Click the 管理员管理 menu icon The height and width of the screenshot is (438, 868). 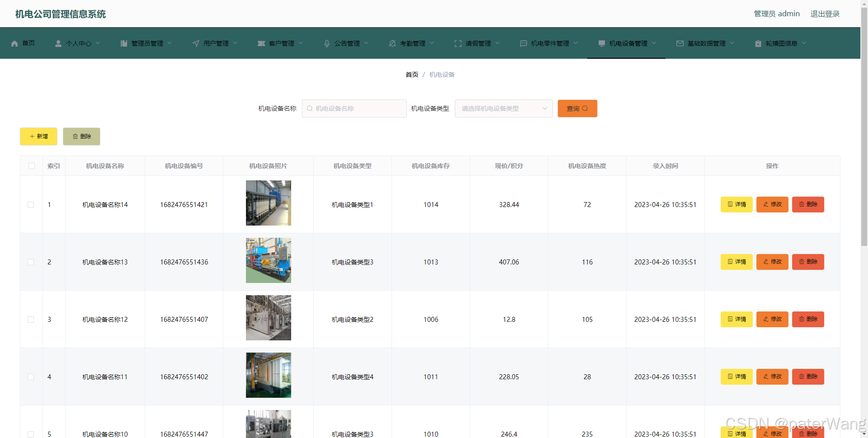coord(124,43)
